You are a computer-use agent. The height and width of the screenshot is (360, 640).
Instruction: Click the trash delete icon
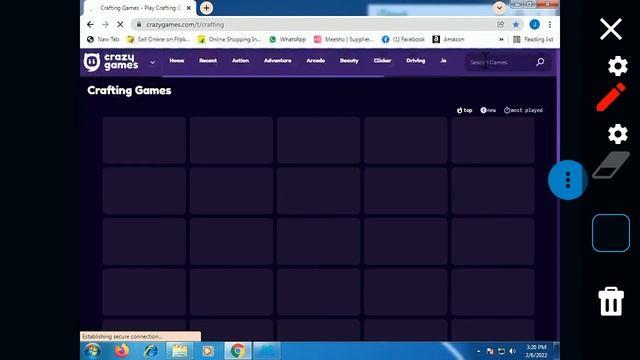[x=611, y=301]
